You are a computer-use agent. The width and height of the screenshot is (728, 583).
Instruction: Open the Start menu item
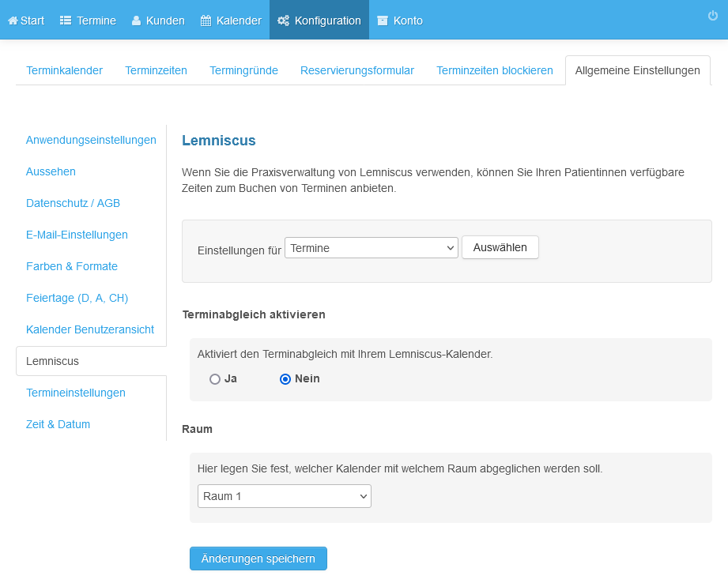[x=26, y=21]
